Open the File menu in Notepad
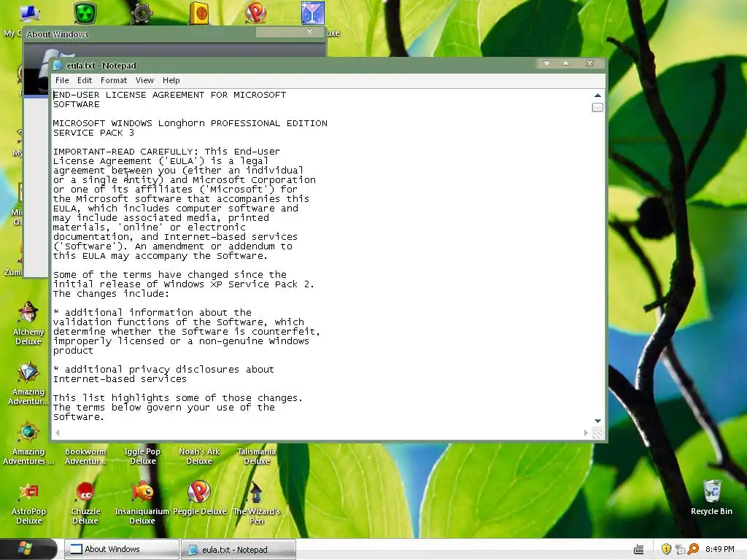747x560 pixels. pos(62,80)
